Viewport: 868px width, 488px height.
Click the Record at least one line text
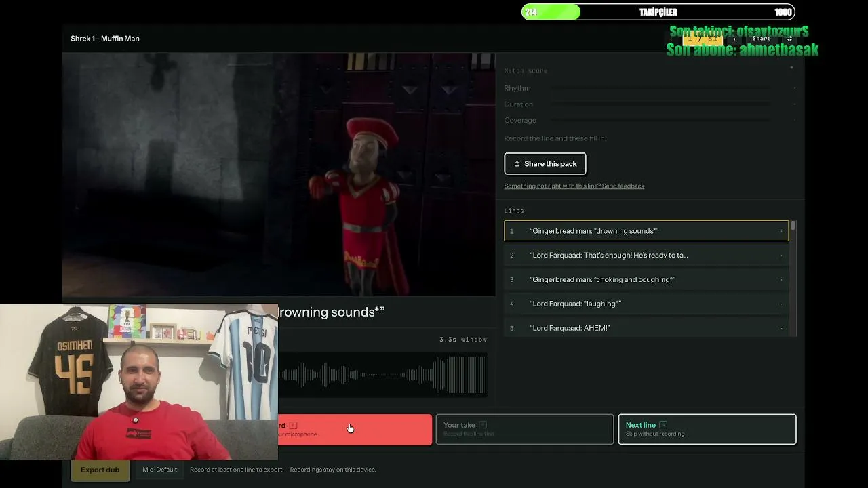[237, 470]
